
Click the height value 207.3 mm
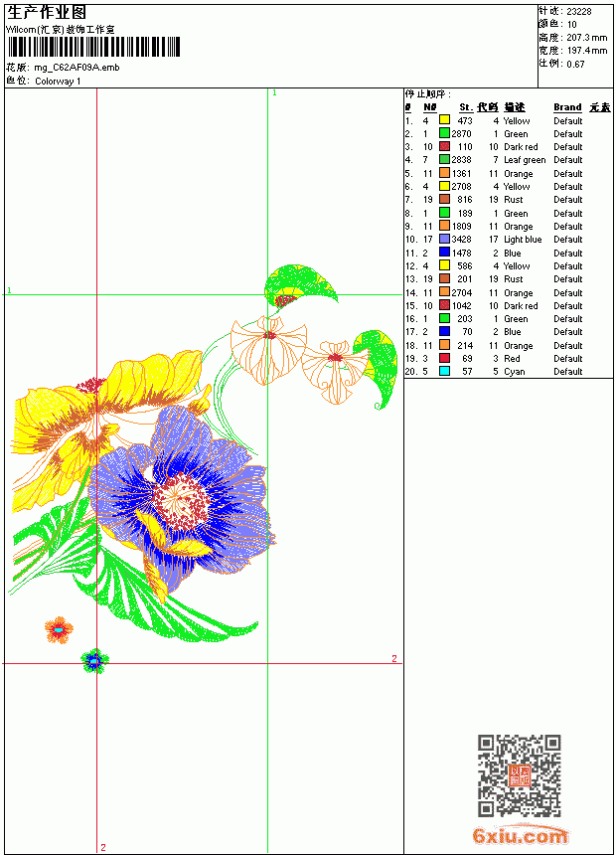[586, 38]
